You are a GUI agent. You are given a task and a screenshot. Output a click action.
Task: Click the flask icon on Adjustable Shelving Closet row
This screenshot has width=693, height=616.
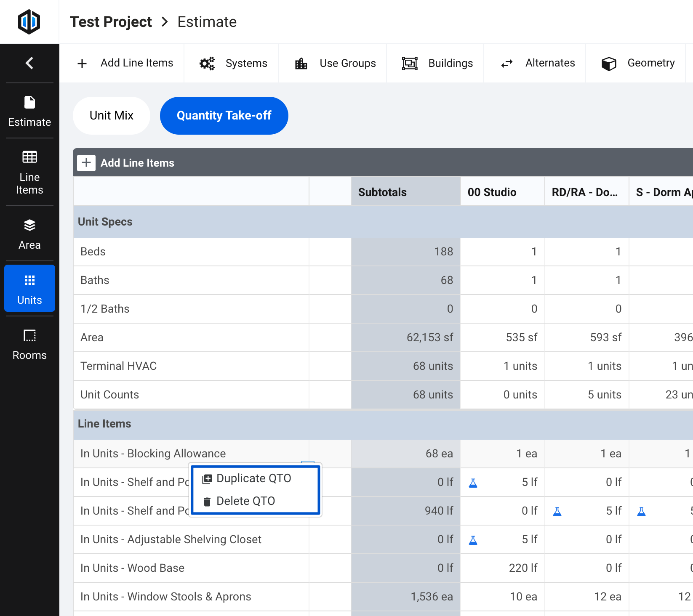tap(473, 539)
